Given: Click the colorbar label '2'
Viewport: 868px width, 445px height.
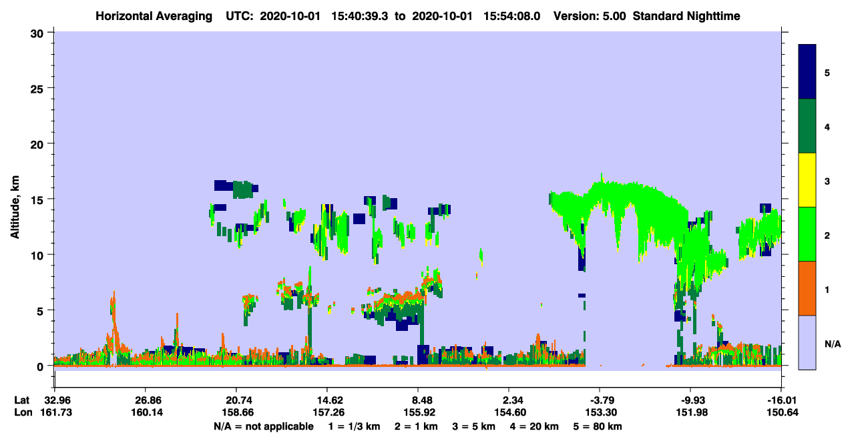Looking at the screenshot, I should pyautogui.click(x=827, y=234).
